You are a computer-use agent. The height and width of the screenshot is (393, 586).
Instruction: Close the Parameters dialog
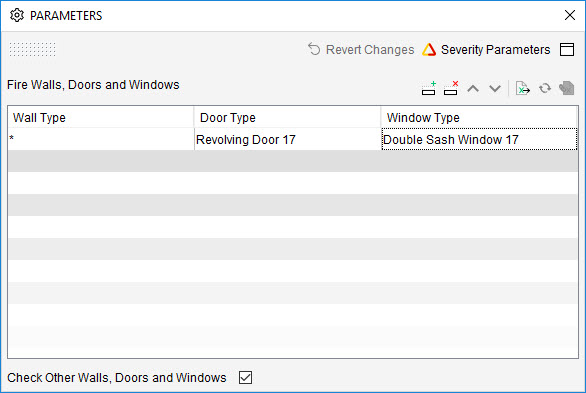pos(570,15)
